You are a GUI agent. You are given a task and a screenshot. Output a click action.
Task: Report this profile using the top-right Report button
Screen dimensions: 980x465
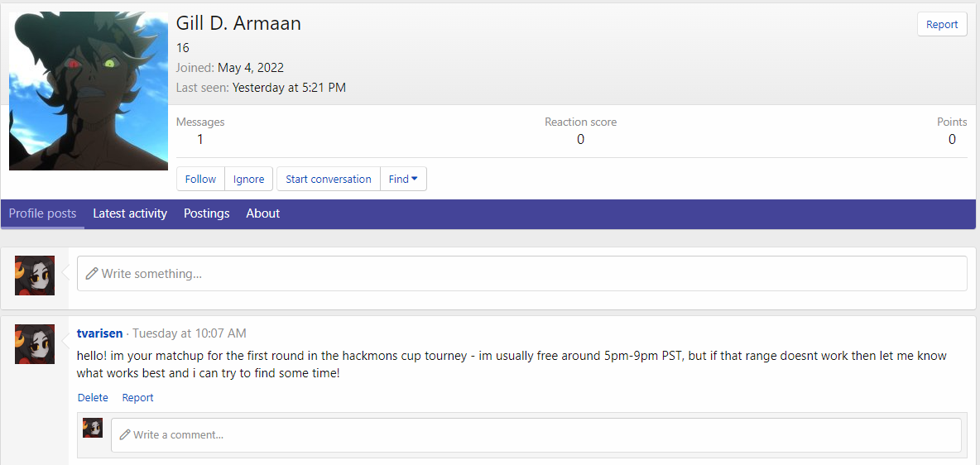tap(942, 25)
